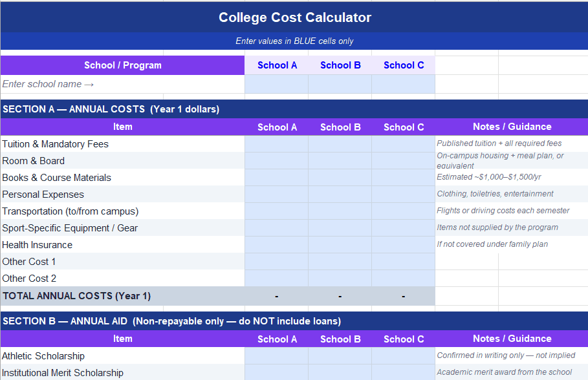Click Health Insurance input for School A

point(277,244)
